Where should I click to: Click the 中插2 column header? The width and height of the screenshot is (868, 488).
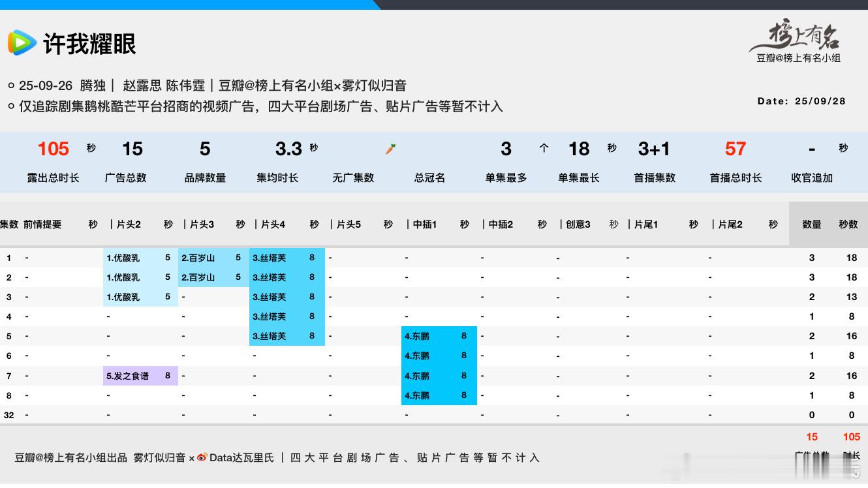click(x=501, y=224)
